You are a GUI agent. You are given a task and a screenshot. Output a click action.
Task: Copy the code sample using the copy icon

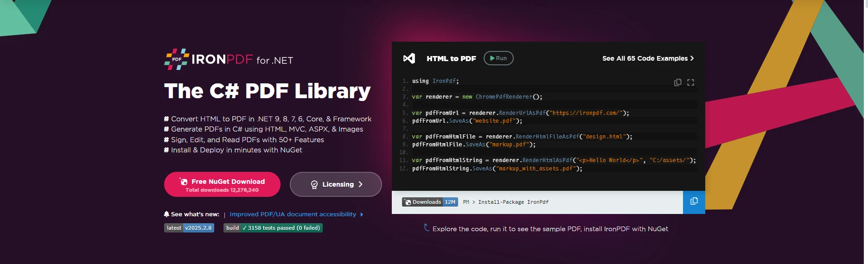pos(677,82)
